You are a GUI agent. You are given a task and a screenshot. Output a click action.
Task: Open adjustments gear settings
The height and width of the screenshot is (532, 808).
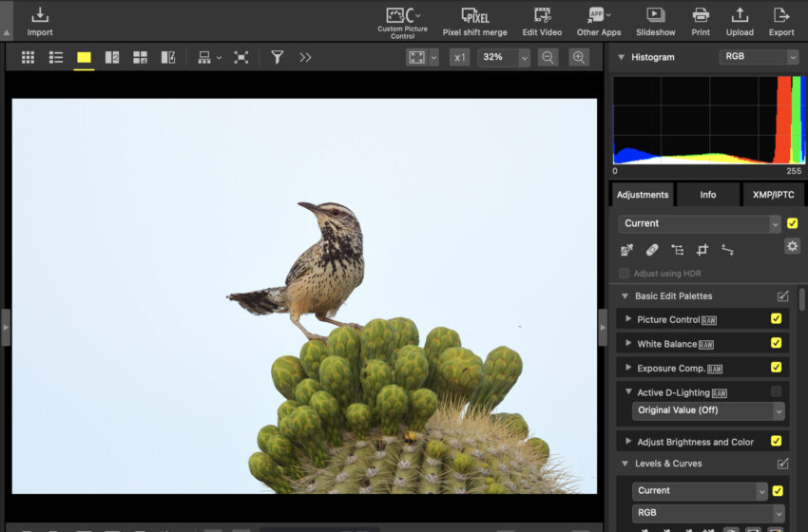[792, 246]
